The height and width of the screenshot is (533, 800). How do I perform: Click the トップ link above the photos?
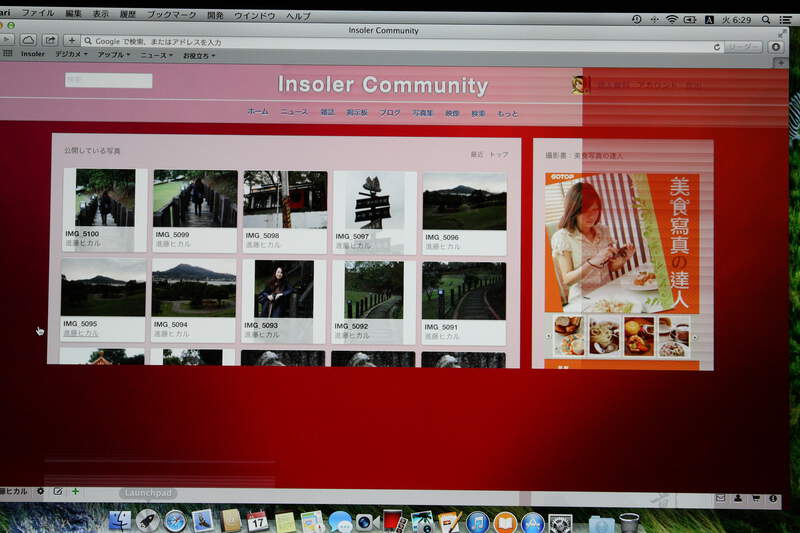coord(498,155)
